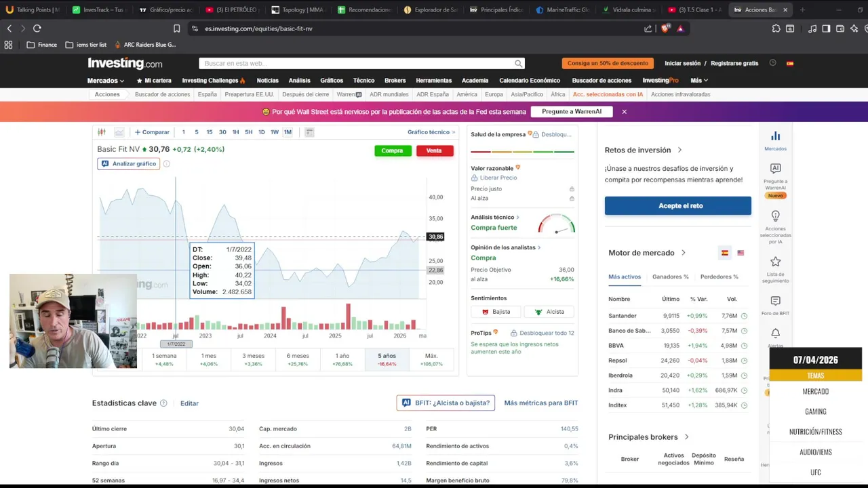This screenshot has width=868, height=488.
Task: Click the search magnifier icon
Action: [519, 63]
